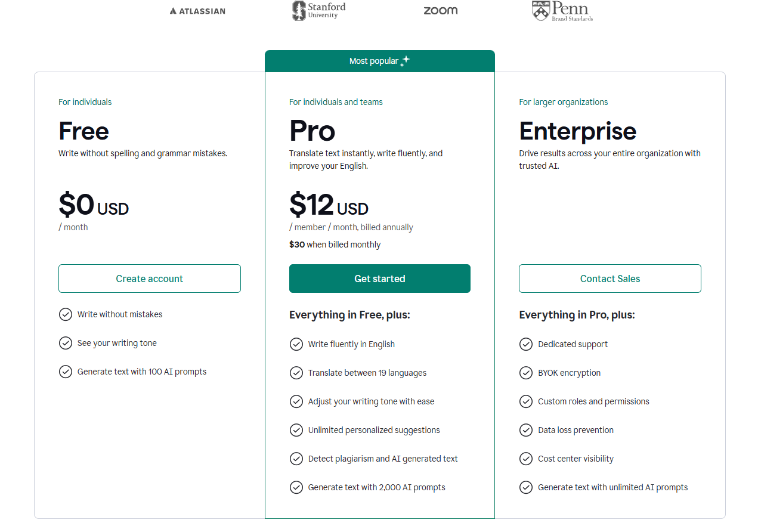Click checkmark icon beside BYOK encryption
This screenshot has width=758, height=532.
(526, 373)
